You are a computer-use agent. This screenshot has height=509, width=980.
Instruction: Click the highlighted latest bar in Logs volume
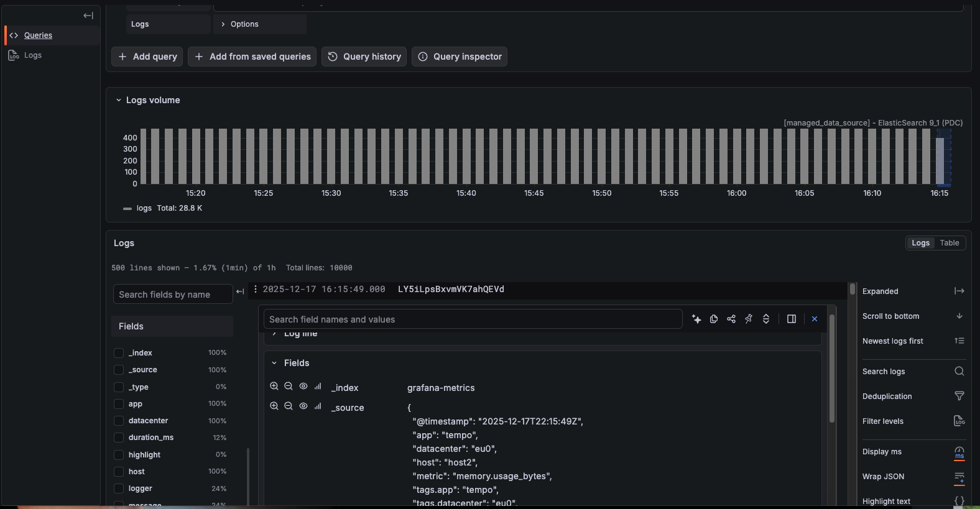click(x=940, y=160)
